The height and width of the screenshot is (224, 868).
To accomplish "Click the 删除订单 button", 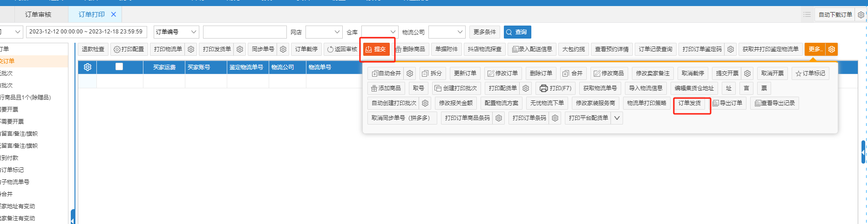I will pos(541,73).
